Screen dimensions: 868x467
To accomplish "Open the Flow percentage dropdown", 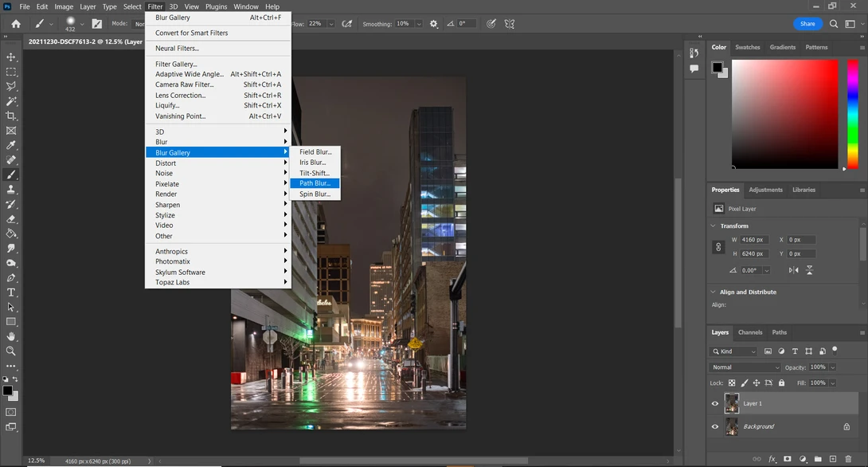I will coord(331,24).
